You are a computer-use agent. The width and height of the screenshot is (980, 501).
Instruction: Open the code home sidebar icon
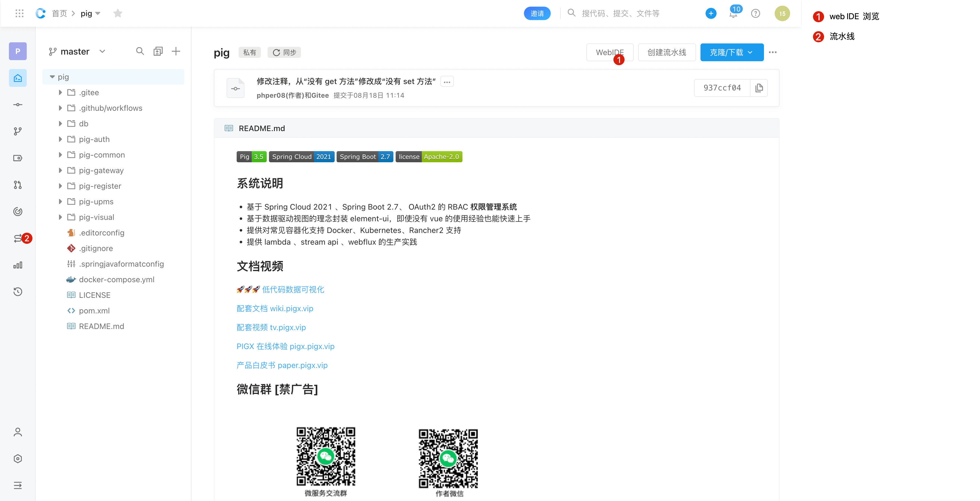tap(18, 78)
